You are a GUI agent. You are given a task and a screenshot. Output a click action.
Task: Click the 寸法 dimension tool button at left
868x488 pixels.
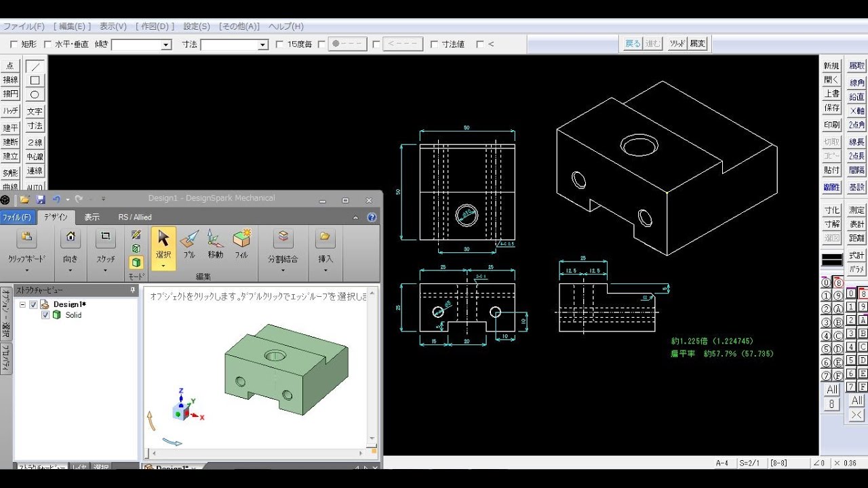point(35,126)
